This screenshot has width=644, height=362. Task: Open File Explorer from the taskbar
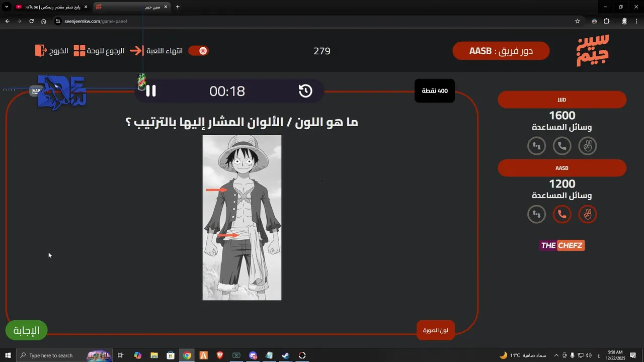[154, 355]
